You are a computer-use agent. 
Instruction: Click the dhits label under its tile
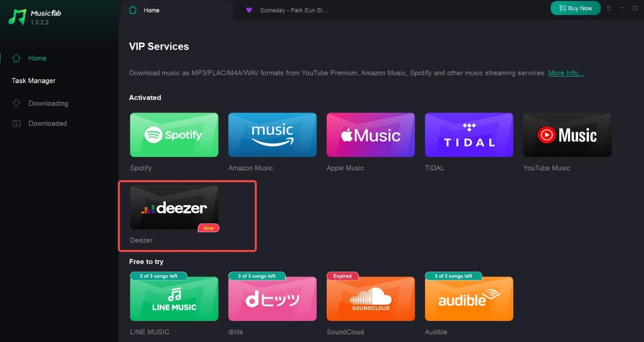[x=236, y=332]
